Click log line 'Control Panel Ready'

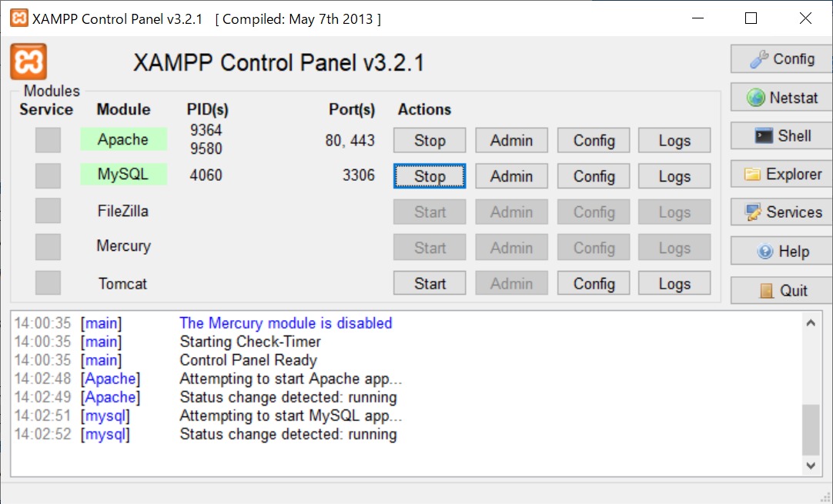pos(248,360)
